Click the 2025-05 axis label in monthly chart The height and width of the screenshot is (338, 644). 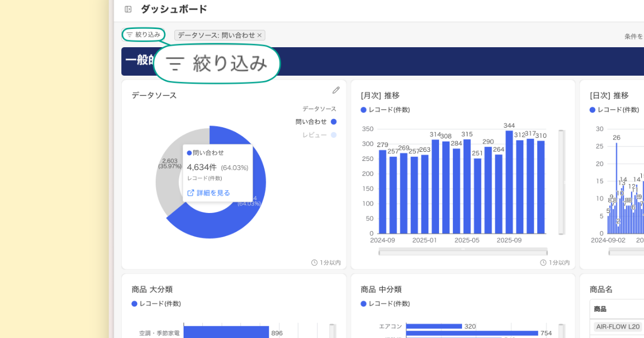(x=467, y=240)
